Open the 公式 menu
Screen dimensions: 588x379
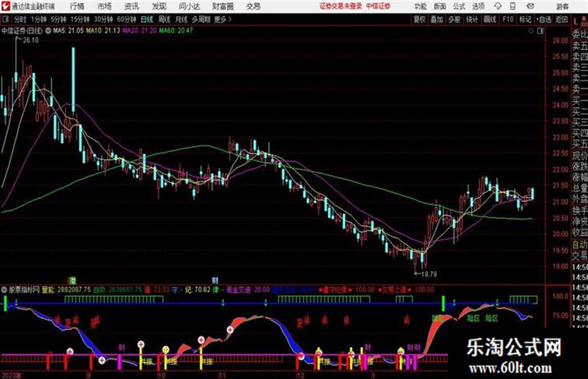[x=459, y=6]
